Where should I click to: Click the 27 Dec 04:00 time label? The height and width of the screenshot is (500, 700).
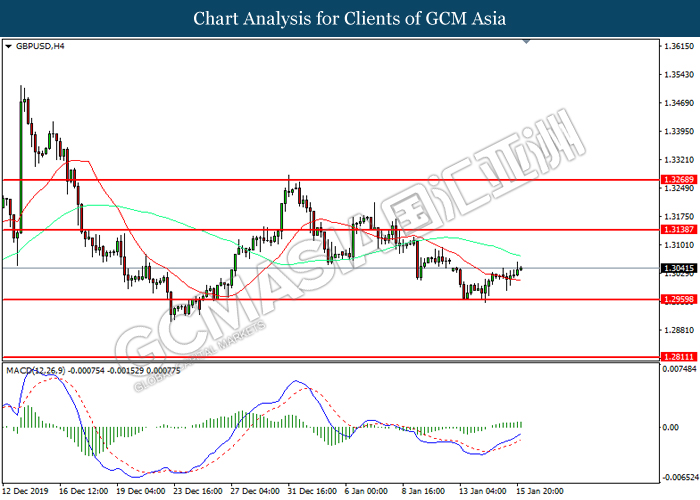coord(255,491)
